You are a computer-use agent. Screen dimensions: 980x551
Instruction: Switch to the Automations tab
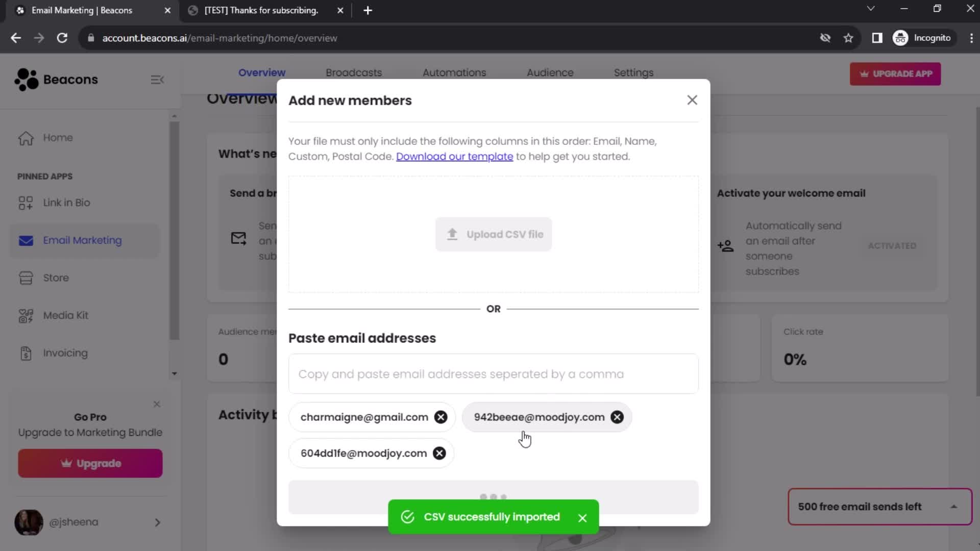pyautogui.click(x=454, y=72)
